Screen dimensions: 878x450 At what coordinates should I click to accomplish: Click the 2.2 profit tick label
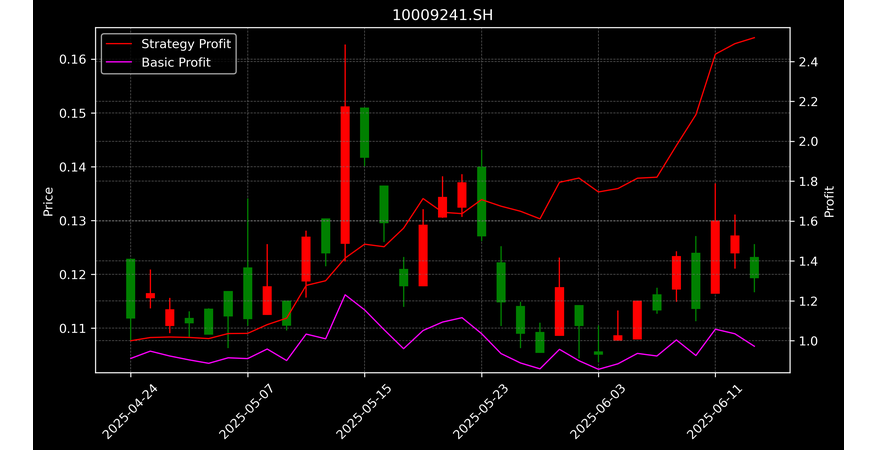pos(807,102)
